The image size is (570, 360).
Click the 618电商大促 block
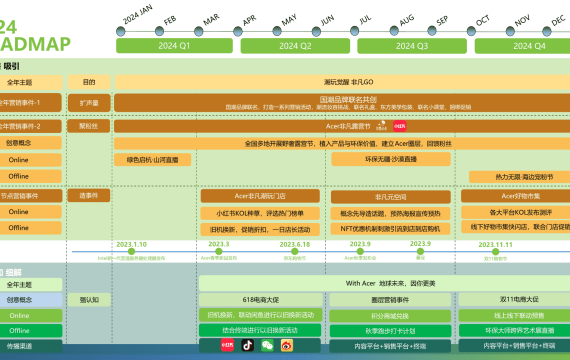click(x=261, y=300)
